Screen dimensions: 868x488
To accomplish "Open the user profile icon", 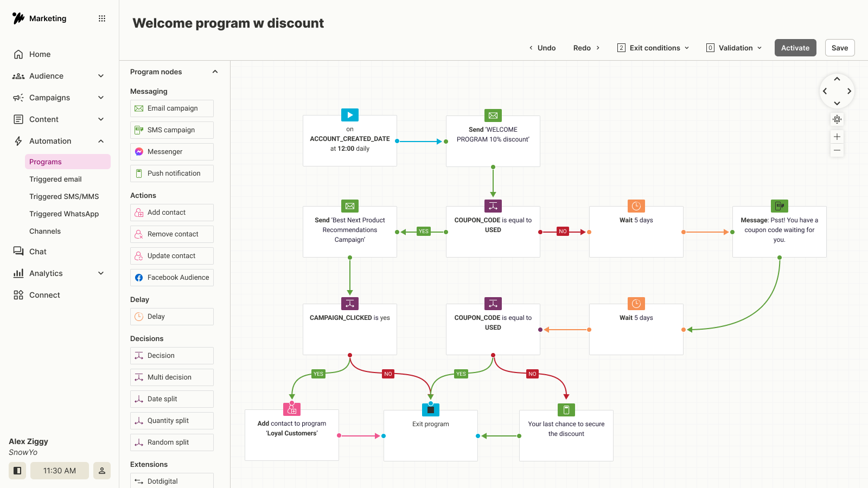I will click(x=102, y=471).
